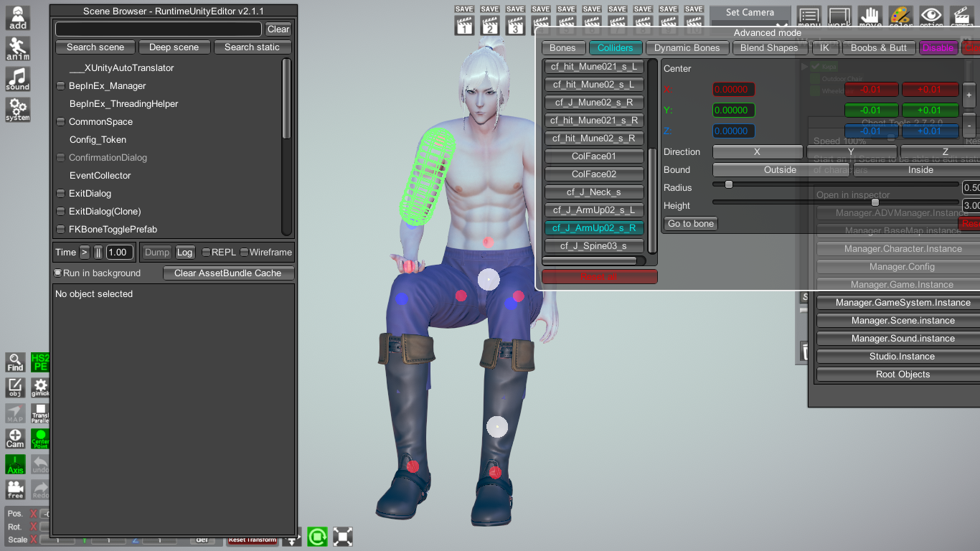Click the anim icon in left sidebar
Viewport: 980px width, 551px height.
pyautogui.click(x=18, y=49)
